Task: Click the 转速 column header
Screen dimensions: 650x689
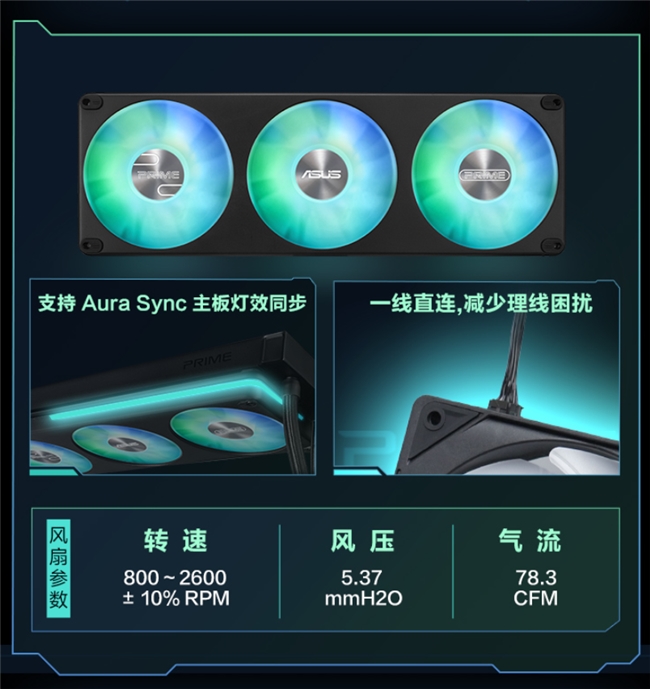Action: [x=175, y=540]
